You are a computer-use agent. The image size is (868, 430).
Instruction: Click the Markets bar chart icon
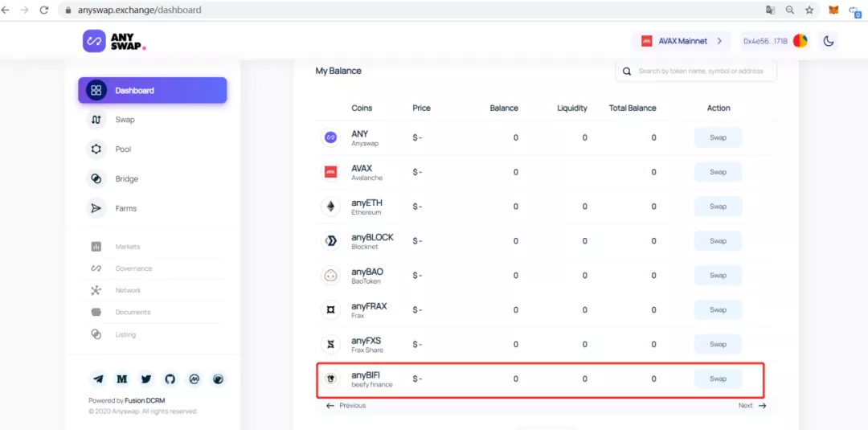pos(96,247)
